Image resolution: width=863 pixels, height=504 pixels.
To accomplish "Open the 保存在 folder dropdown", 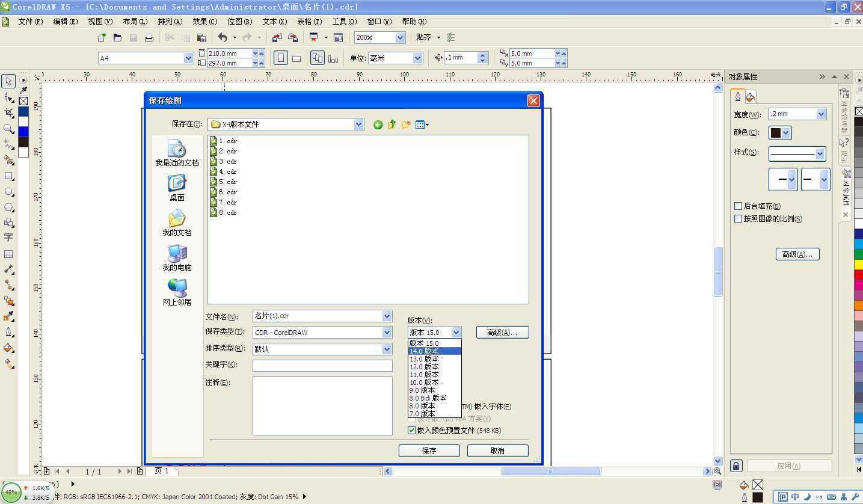I will (358, 124).
